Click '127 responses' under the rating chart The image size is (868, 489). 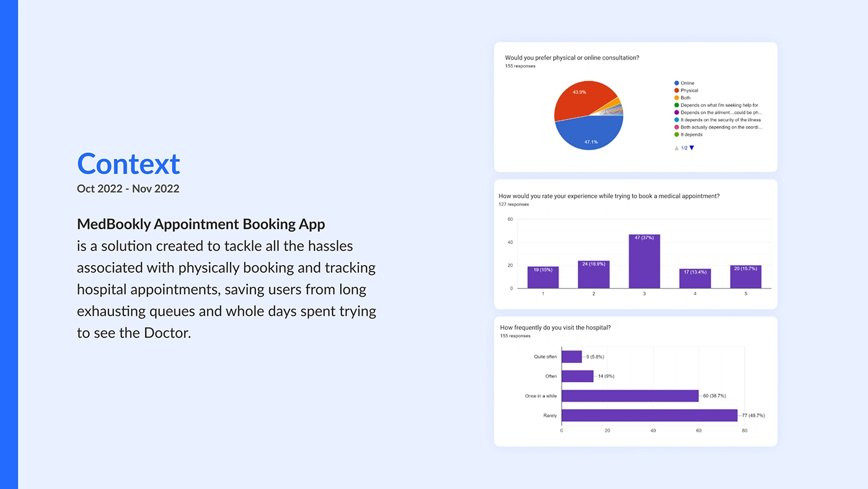(x=514, y=204)
